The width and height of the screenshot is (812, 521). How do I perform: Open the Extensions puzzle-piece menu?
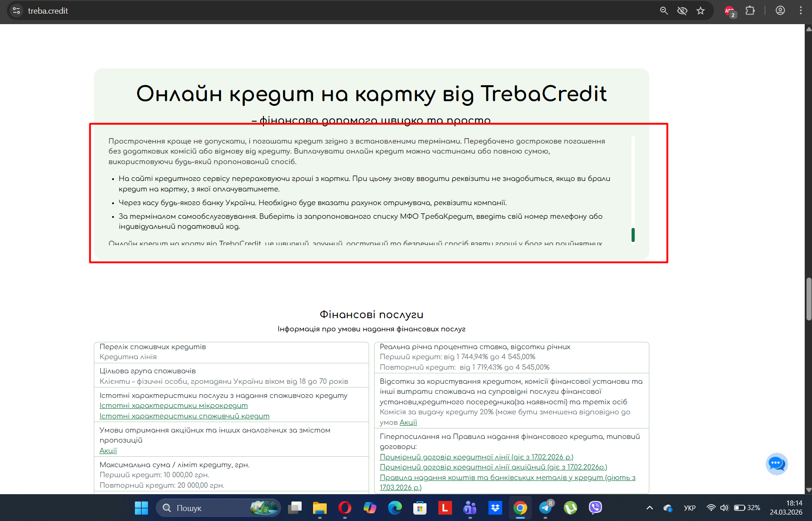click(750, 10)
